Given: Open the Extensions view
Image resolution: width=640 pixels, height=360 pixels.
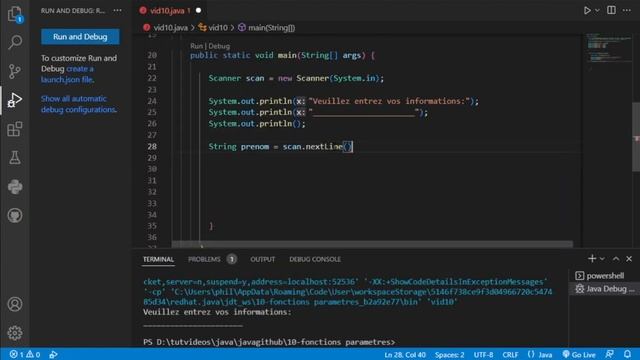Looking at the screenshot, I should [x=15, y=129].
